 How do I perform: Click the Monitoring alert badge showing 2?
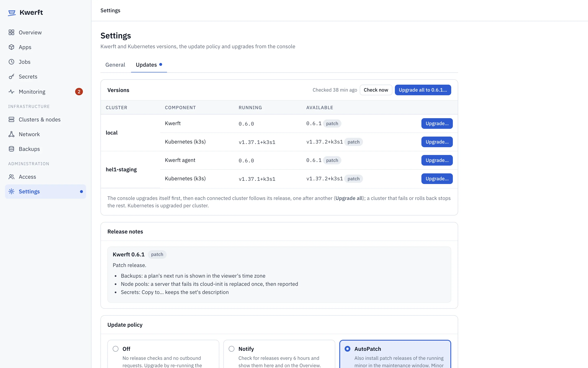(x=79, y=92)
